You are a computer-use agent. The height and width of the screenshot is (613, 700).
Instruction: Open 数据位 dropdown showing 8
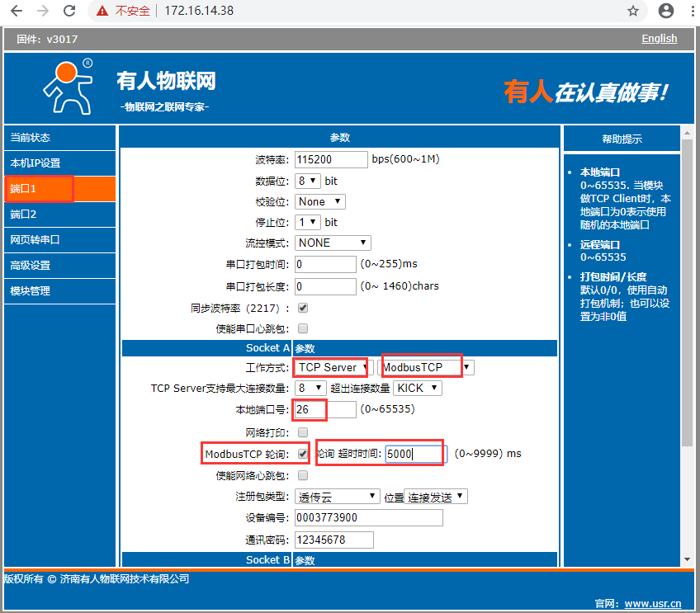[308, 181]
